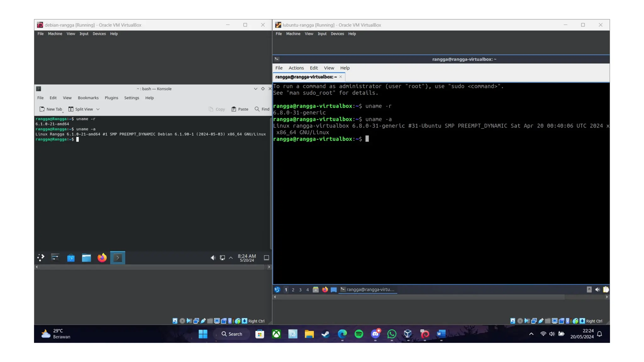The height and width of the screenshot is (362, 644).
Task: Open Dolphin file manager in Debian panel
Action: tap(86, 258)
